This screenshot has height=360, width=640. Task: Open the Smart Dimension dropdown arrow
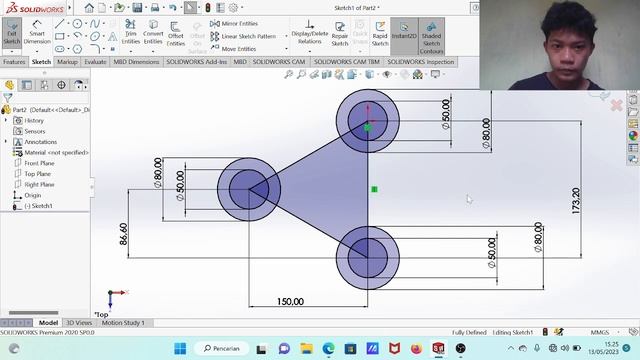[x=37, y=52]
